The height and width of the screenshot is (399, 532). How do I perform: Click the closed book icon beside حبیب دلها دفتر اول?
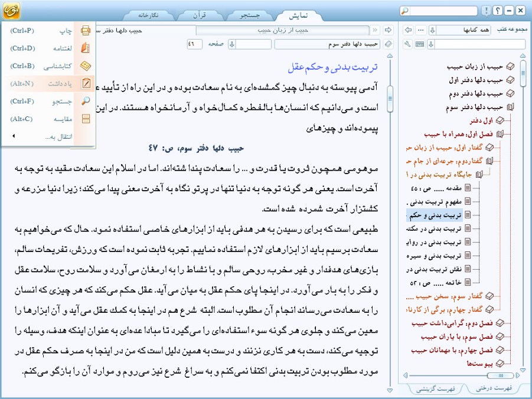click(510, 80)
